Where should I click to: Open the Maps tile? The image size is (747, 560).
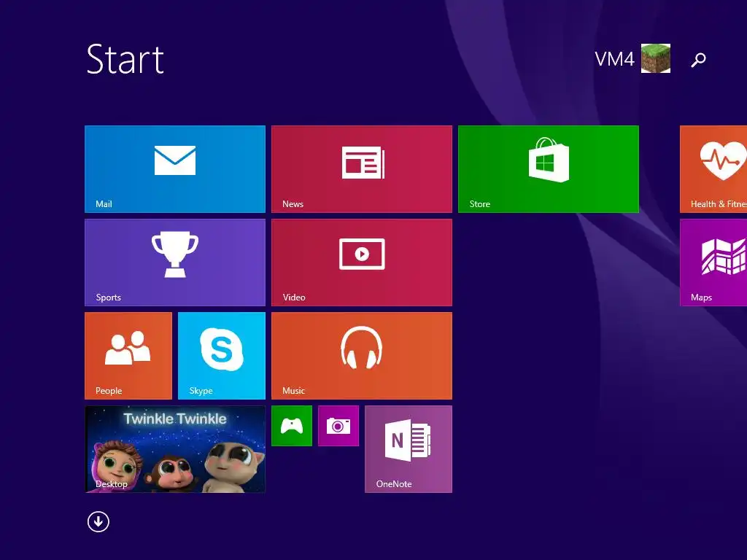713,262
